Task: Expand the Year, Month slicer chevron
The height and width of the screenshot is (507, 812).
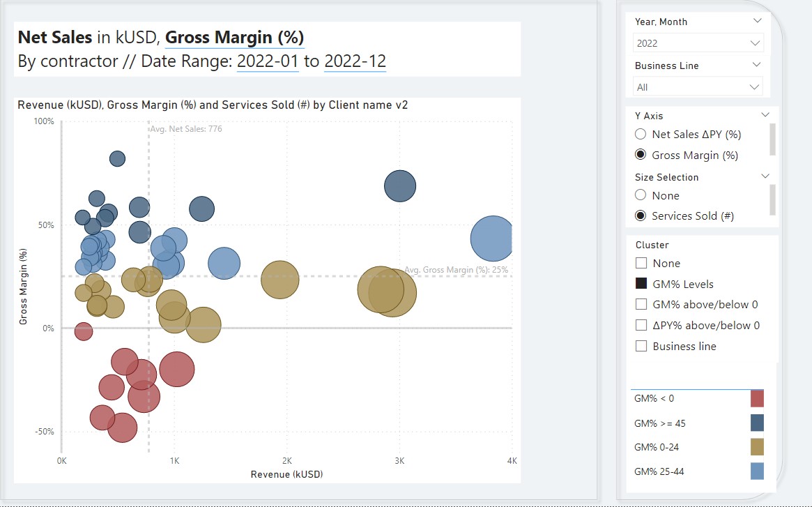Action: coord(758,22)
